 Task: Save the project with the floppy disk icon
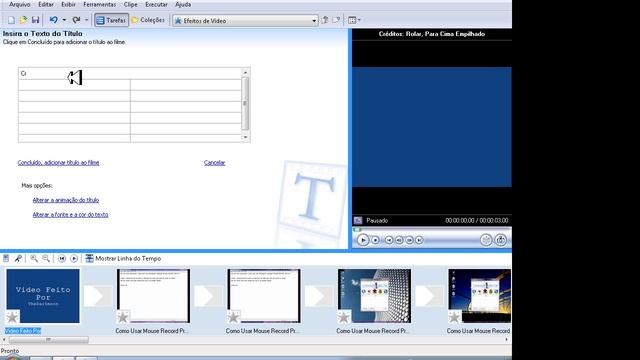(36, 20)
